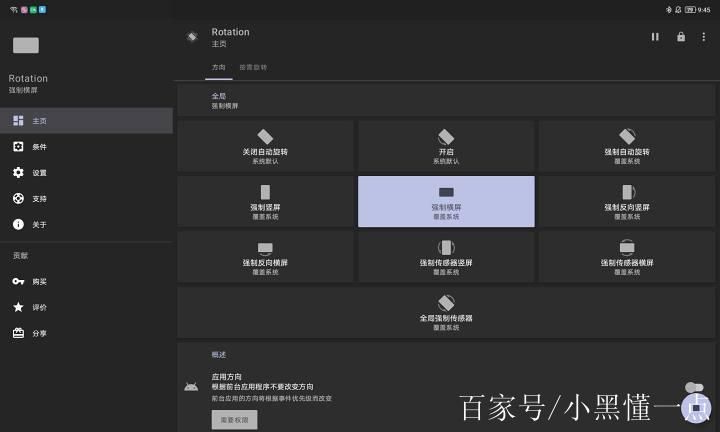Image resolution: width=720 pixels, height=432 pixels.
Task: Click the landscape thumbnail in sidebar header
Action: tap(26, 45)
